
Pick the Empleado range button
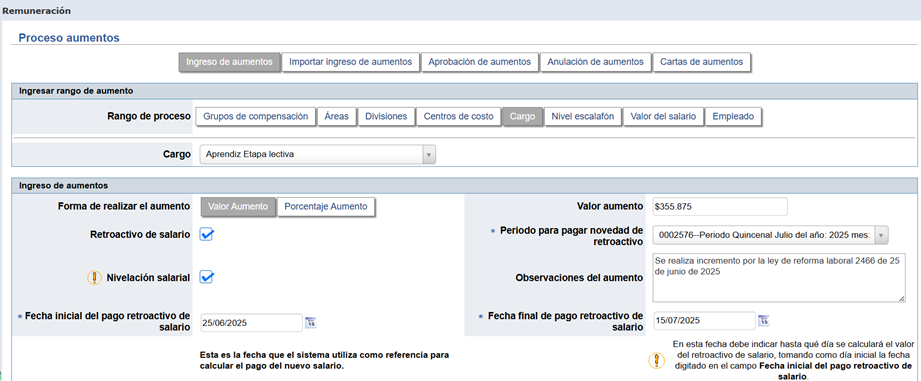(733, 116)
